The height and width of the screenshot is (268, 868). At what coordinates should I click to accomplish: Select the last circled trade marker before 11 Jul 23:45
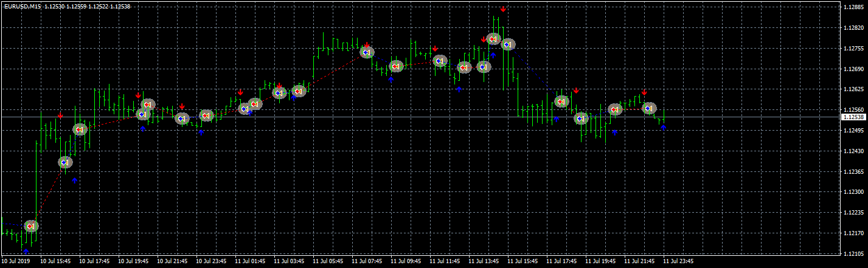649,108
